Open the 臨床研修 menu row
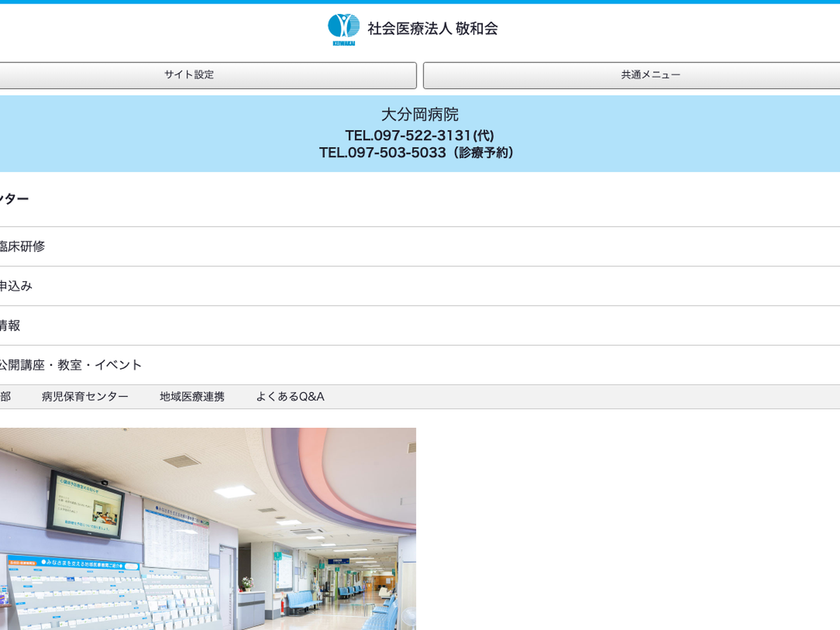840x630 pixels. point(22,246)
